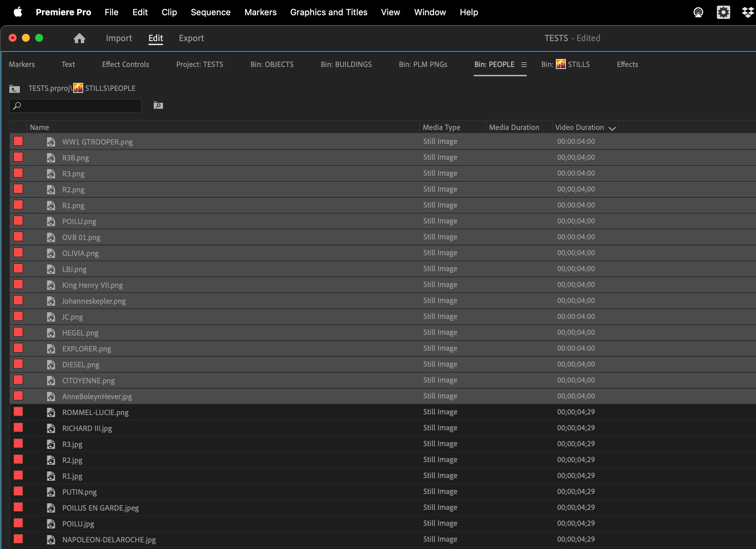Click inside the bin search field

click(80, 106)
